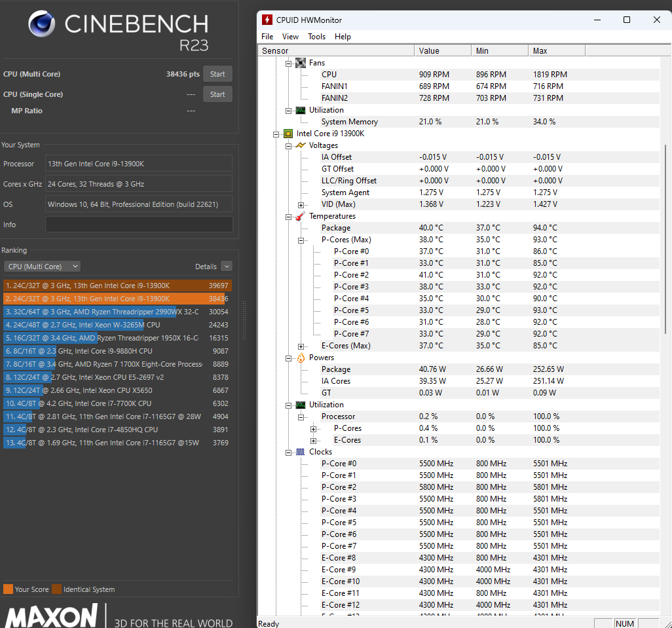Click the Intel Core i9 13900K chip icon

[x=288, y=134]
